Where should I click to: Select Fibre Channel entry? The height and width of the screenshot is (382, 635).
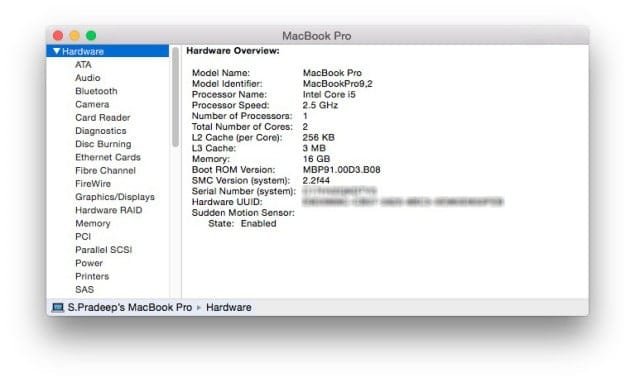click(x=105, y=171)
